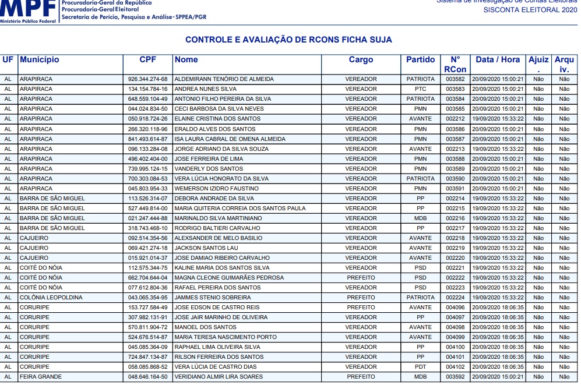The image size is (581, 392).
Task: Click 'MARIA QUITERIA CORREIA DOS SANTOS PAULA'
Action: tap(240, 209)
